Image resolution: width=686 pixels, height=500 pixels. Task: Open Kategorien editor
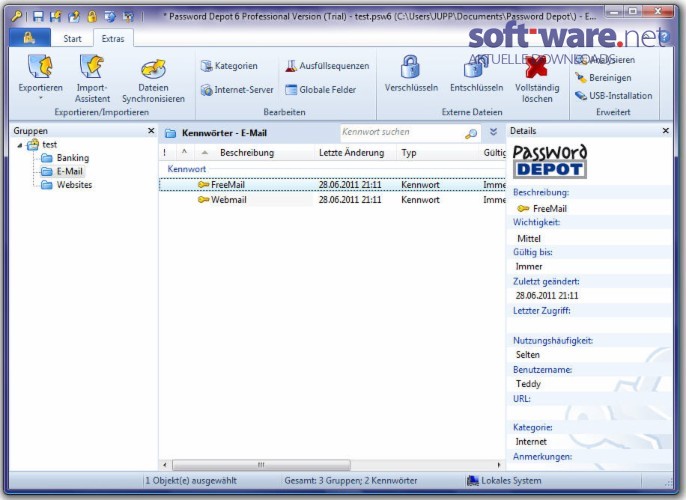(x=229, y=66)
